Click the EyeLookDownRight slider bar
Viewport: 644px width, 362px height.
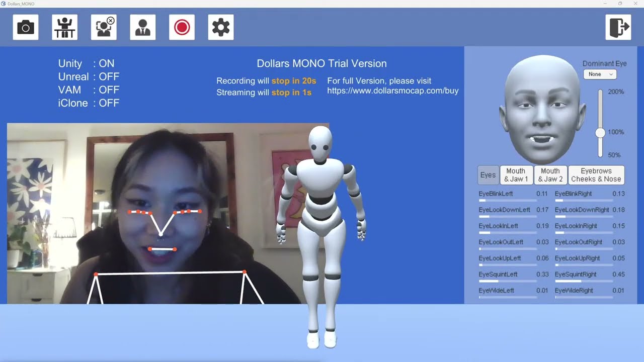[x=584, y=216]
